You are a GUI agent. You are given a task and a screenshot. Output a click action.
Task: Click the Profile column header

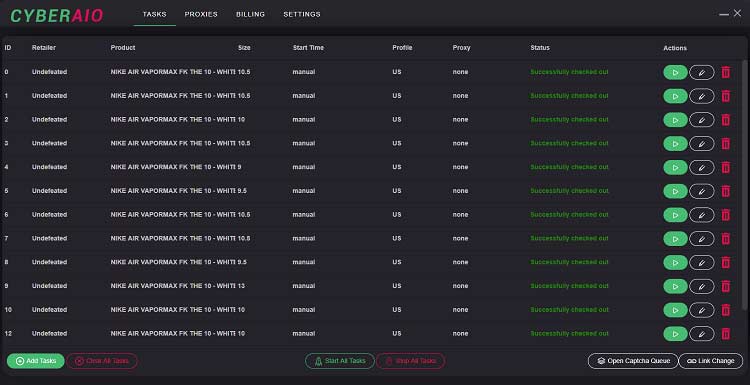click(402, 48)
